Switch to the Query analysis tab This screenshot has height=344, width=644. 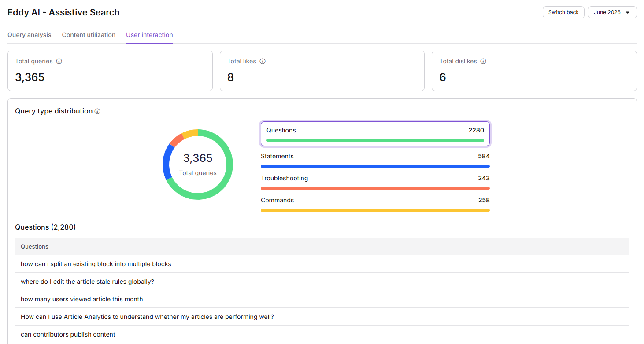point(30,35)
